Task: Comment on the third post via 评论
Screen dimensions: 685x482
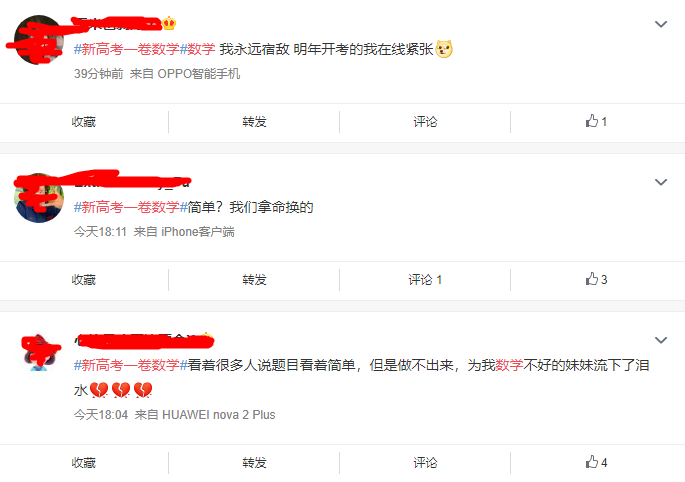Action: pyautogui.click(x=425, y=462)
